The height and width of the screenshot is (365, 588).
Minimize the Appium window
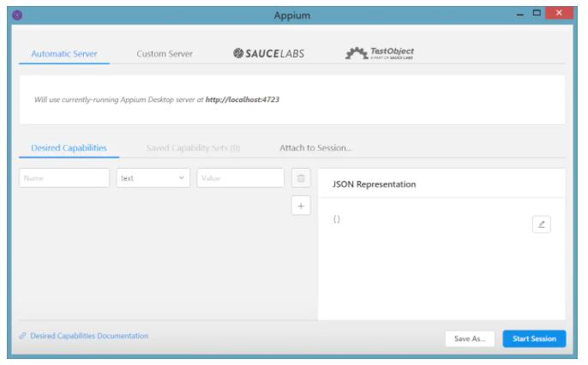519,15
